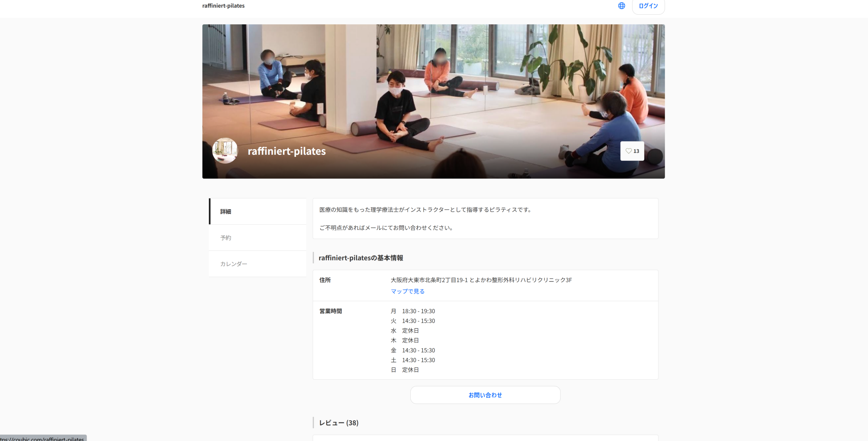
Task: Click the studio cover photo banner
Action: tap(433, 85)
